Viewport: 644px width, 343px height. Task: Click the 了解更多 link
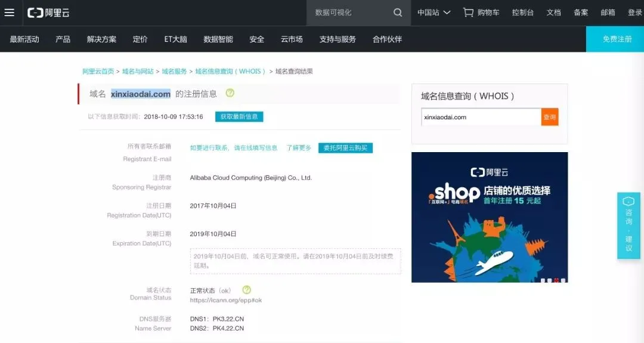click(299, 148)
